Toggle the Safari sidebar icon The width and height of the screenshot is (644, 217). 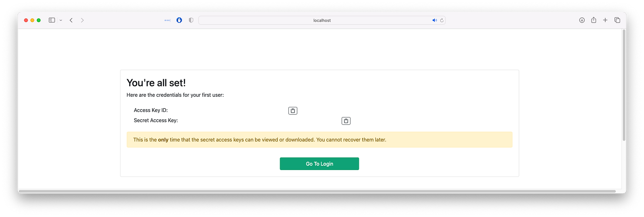pos(52,20)
